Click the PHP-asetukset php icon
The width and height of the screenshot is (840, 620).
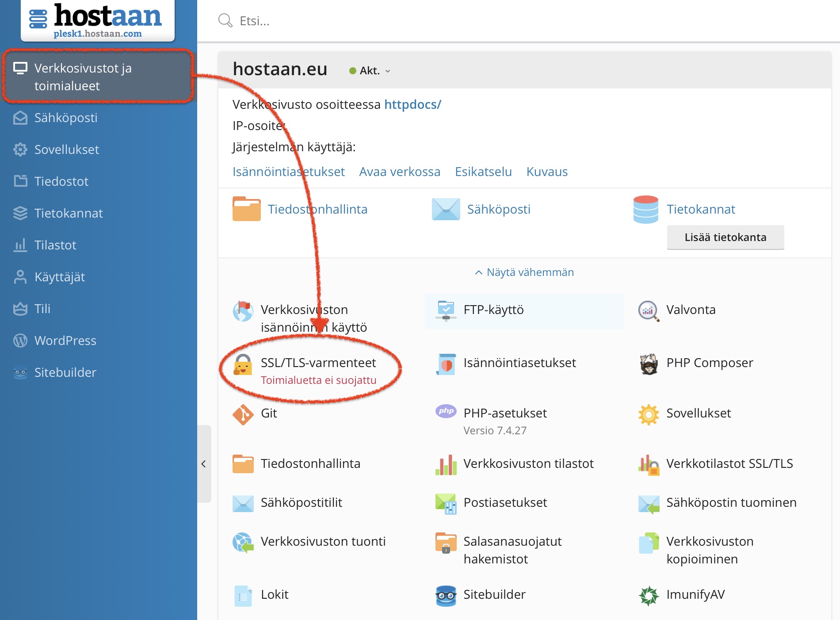(x=446, y=411)
